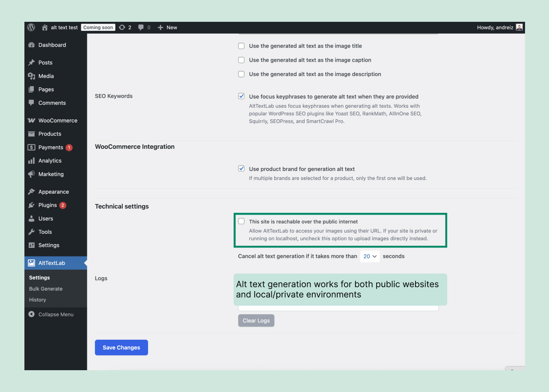Check 'This site is reachable over the public internet'
The image size is (549, 392).
pyautogui.click(x=241, y=221)
